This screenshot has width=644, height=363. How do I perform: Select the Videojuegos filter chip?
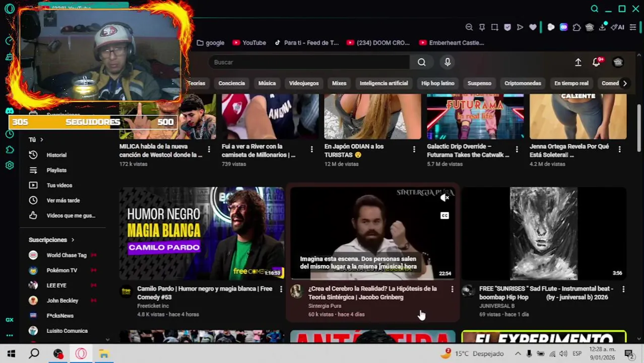(304, 83)
